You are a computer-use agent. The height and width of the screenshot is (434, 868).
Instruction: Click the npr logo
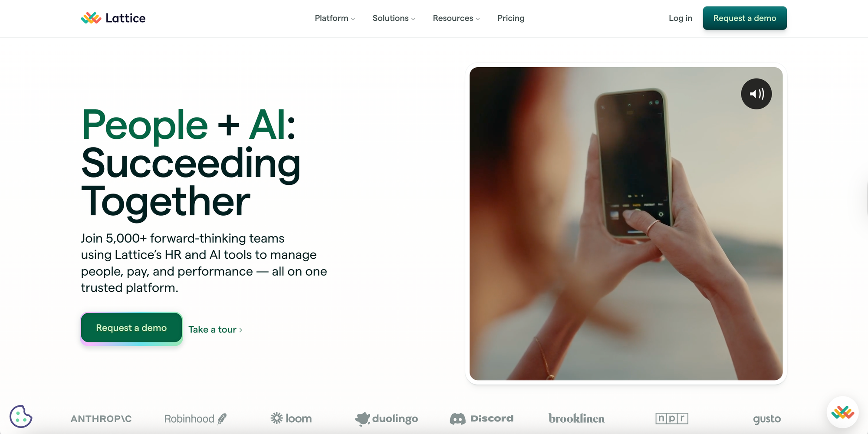[672, 418]
